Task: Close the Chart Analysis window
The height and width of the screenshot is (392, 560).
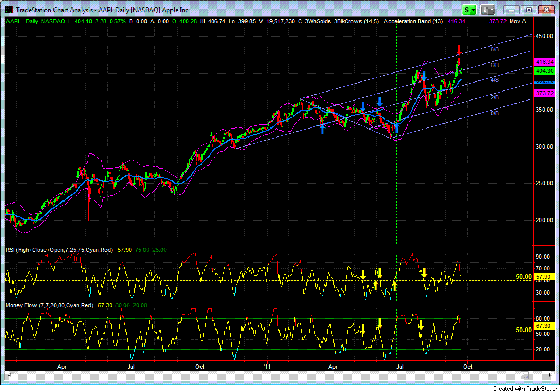Action: (546, 10)
